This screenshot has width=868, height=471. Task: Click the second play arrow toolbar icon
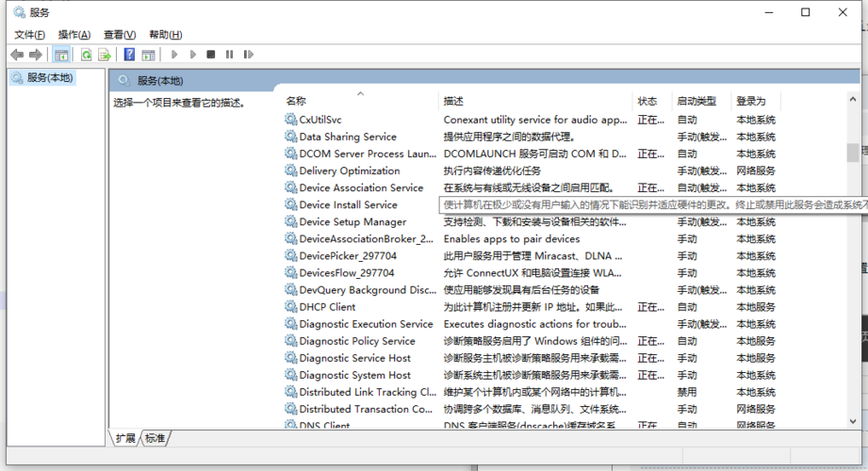pyautogui.click(x=192, y=55)
